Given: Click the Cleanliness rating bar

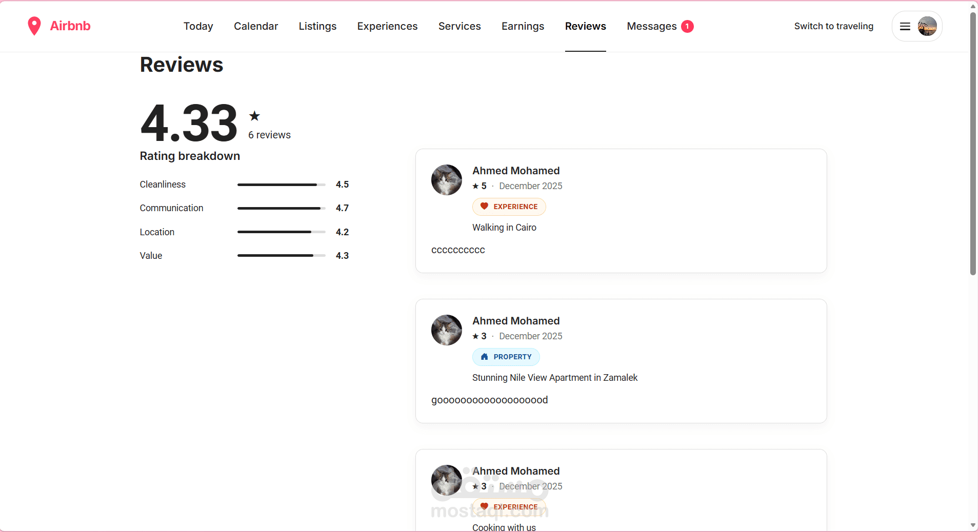Looking at the screenshot, I should pos(282,185).
